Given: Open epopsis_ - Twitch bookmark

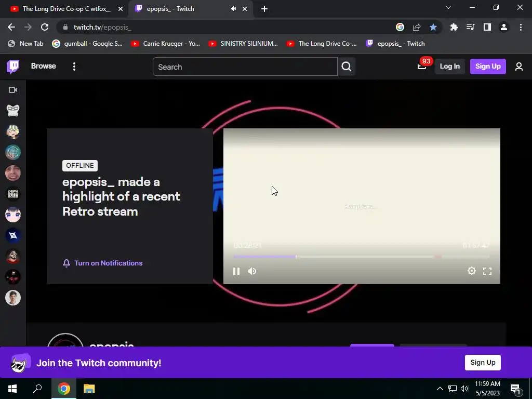Looking at the screenshot, I should (x=395, y=44).
